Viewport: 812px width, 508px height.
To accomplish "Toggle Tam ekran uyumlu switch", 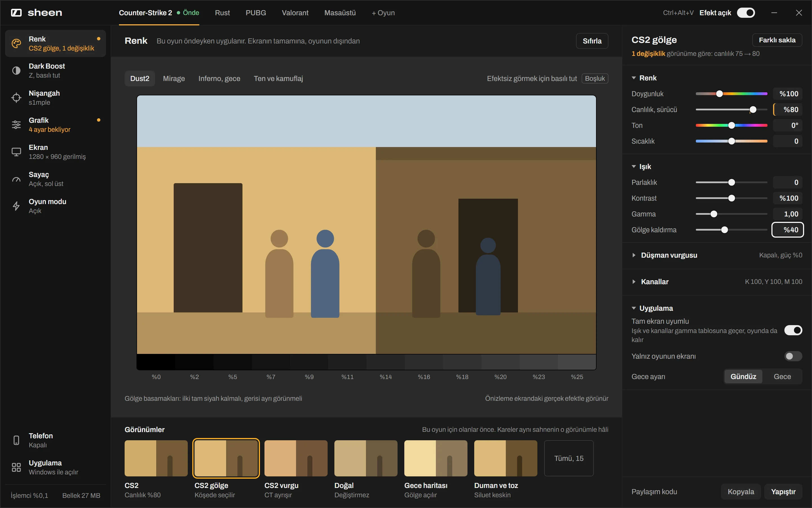I will pos(793,330).
